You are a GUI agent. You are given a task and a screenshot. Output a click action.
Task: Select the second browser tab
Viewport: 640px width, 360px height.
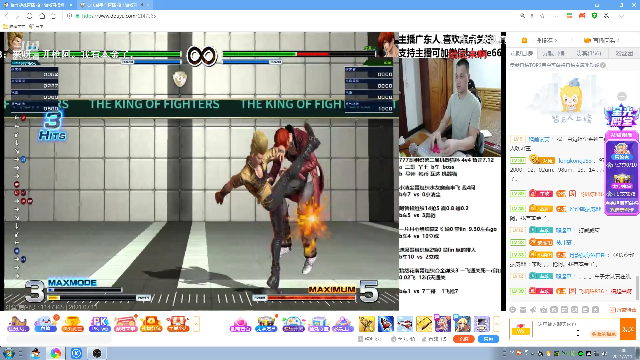tap(114, 5)
